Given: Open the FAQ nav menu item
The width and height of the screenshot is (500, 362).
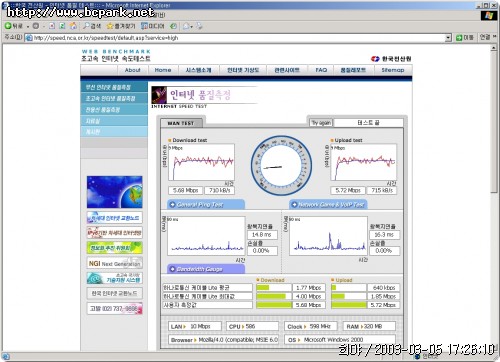Looking at the screenshot, I should point(321,70).
